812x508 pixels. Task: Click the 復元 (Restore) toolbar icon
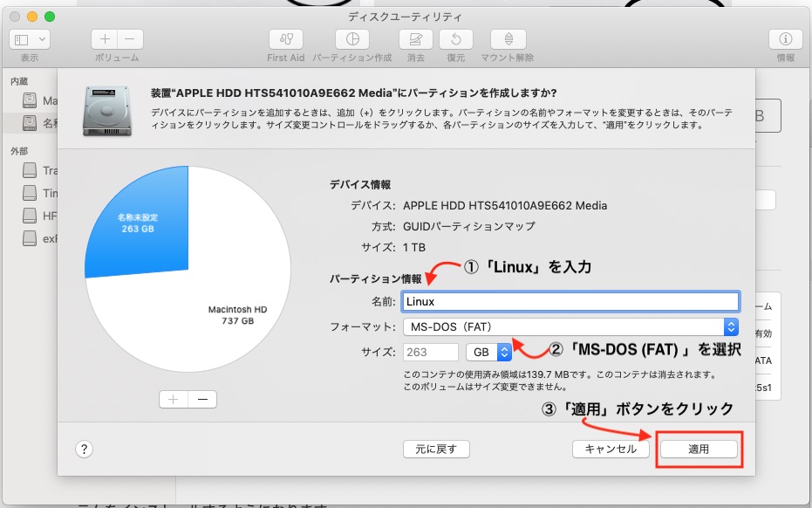coord(456,39)
